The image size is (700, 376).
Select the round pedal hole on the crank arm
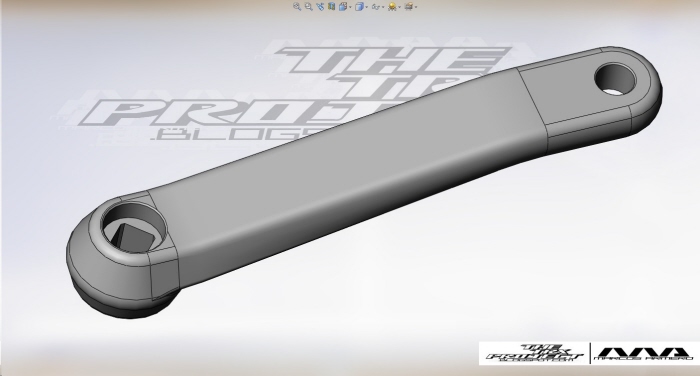(615, 79)
